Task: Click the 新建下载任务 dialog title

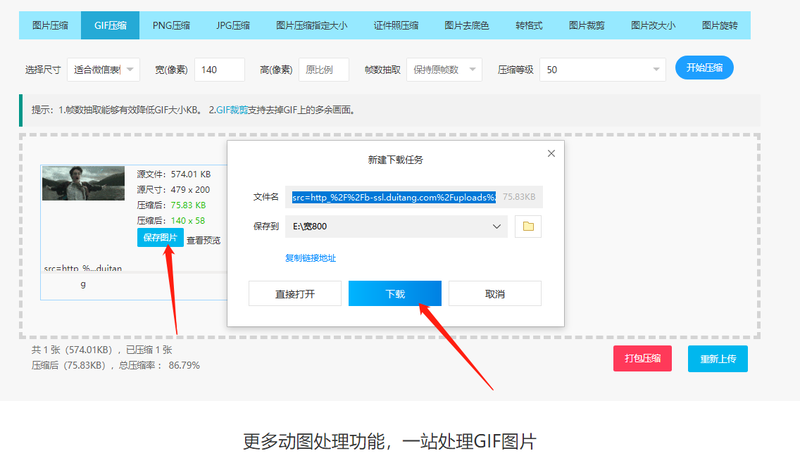Action: (x=395, y=160)
